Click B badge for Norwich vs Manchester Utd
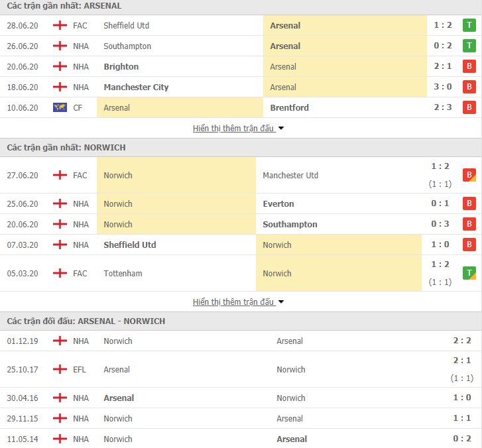Screen dimensions: 482x448 pyautogui.click(x=469, y=175)
